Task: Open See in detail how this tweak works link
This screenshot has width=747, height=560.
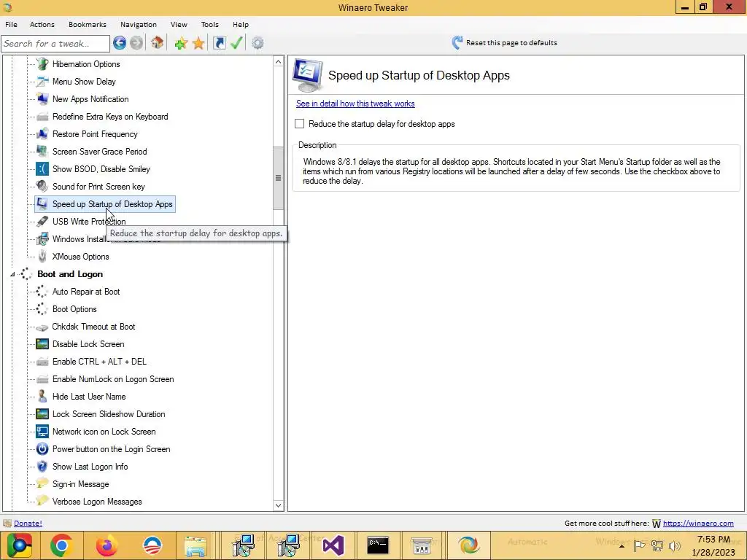Action: [x=355, y=104]
